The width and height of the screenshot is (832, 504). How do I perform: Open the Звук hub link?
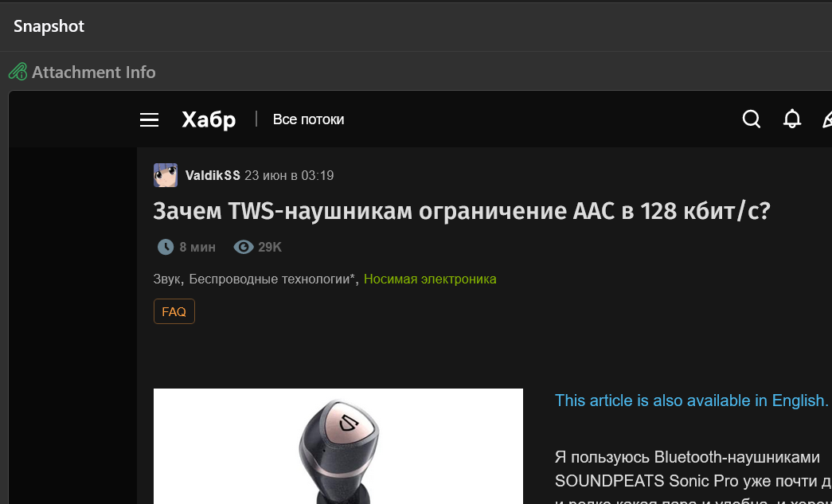pyautogui.click(x=166, y=279)
